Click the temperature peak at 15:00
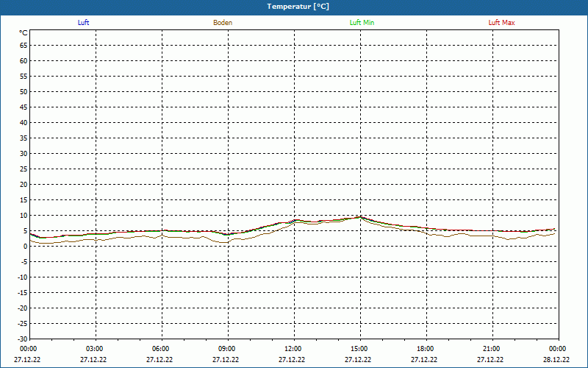The width and height of the screenshot is (588, 368). tap(360, 216)
